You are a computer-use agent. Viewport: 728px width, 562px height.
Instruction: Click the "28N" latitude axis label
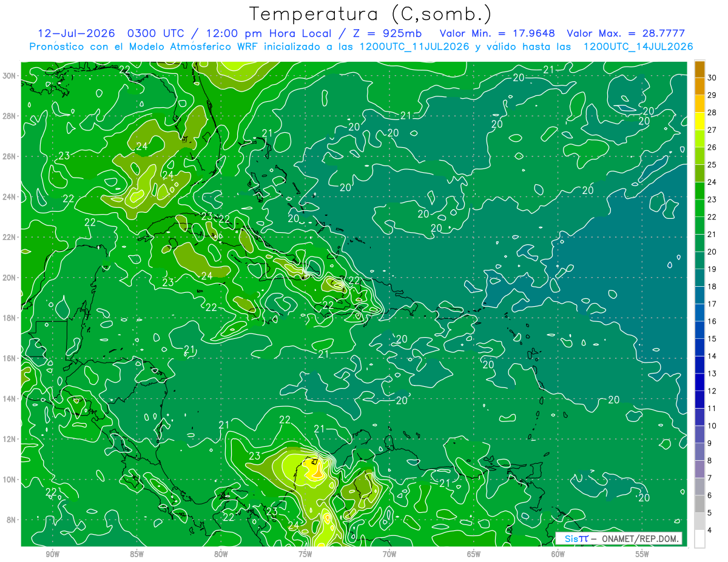click(10, 116)
